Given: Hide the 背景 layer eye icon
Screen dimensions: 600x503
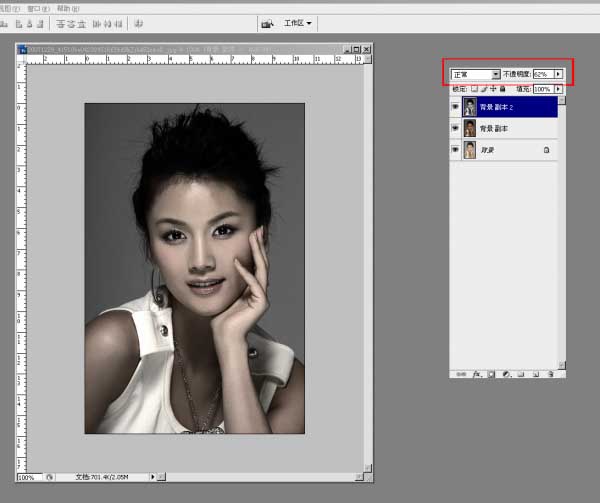Looking at the screenshot, I should tap(455, 150).
